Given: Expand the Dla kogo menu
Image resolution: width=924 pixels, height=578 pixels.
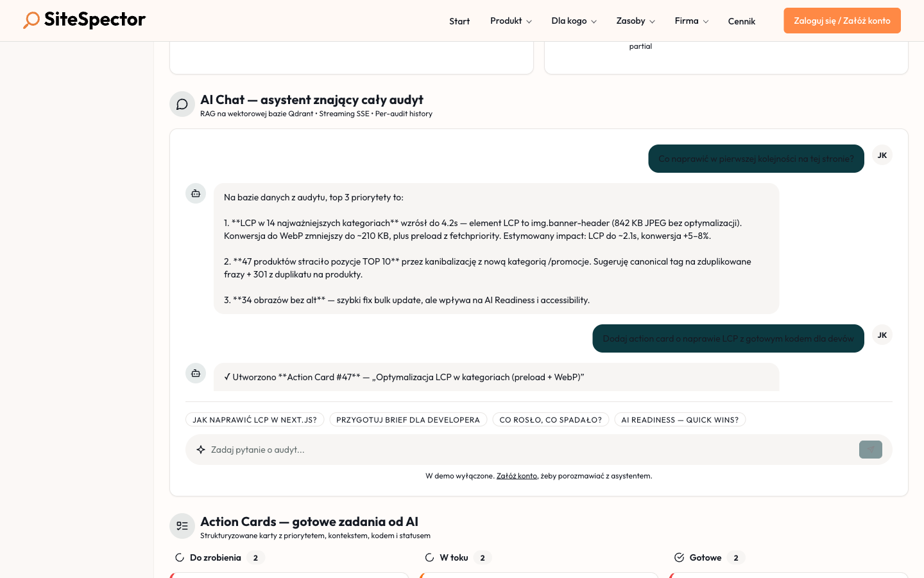Looking at the screenshot, I should tap(573, 21).
